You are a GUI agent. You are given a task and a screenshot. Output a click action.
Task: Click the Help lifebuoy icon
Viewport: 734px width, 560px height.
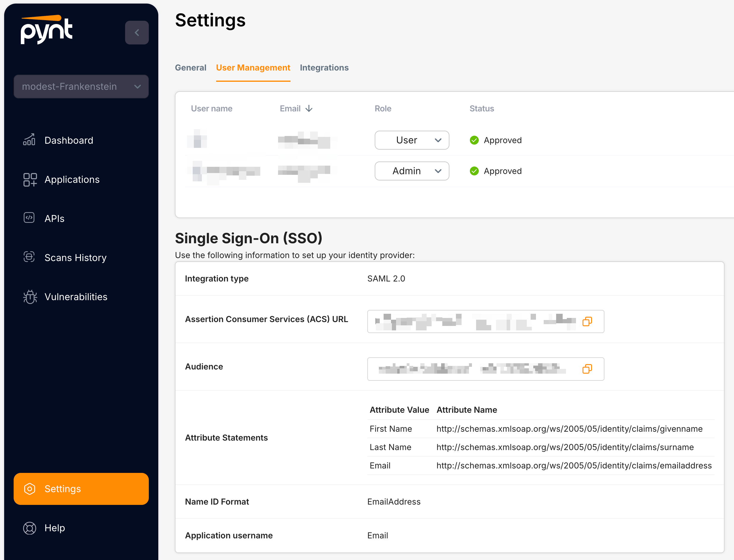(30, 528)
